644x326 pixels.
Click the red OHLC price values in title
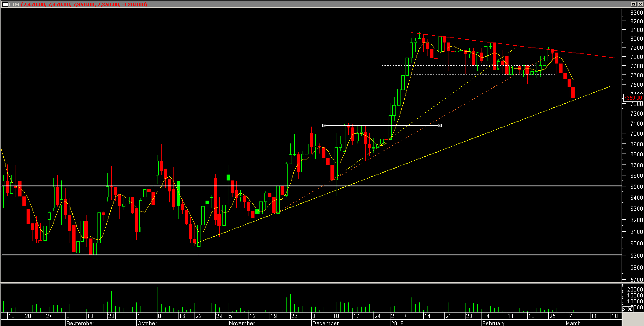pos(84,5)
